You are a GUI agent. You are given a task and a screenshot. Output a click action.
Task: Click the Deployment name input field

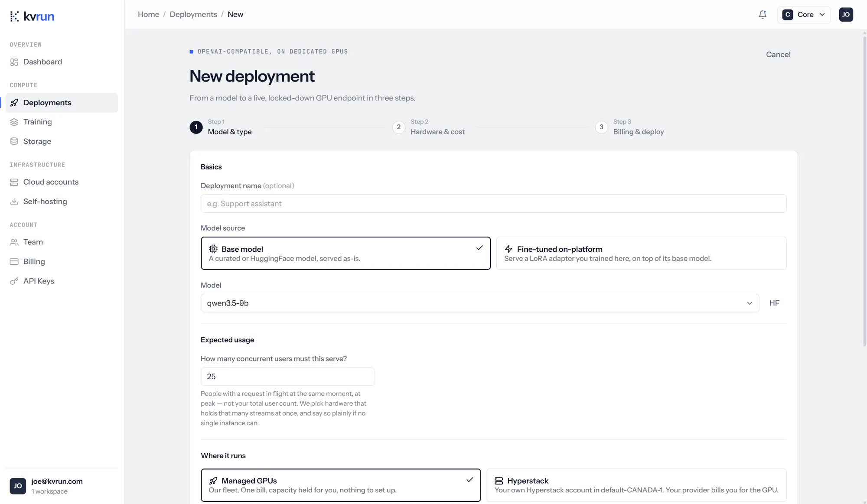(493, 204)
